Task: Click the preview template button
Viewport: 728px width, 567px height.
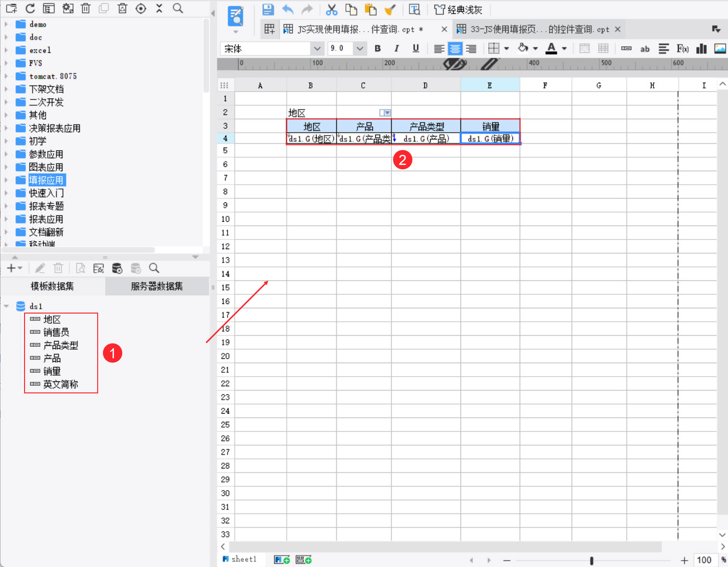Action: point(414,9)
